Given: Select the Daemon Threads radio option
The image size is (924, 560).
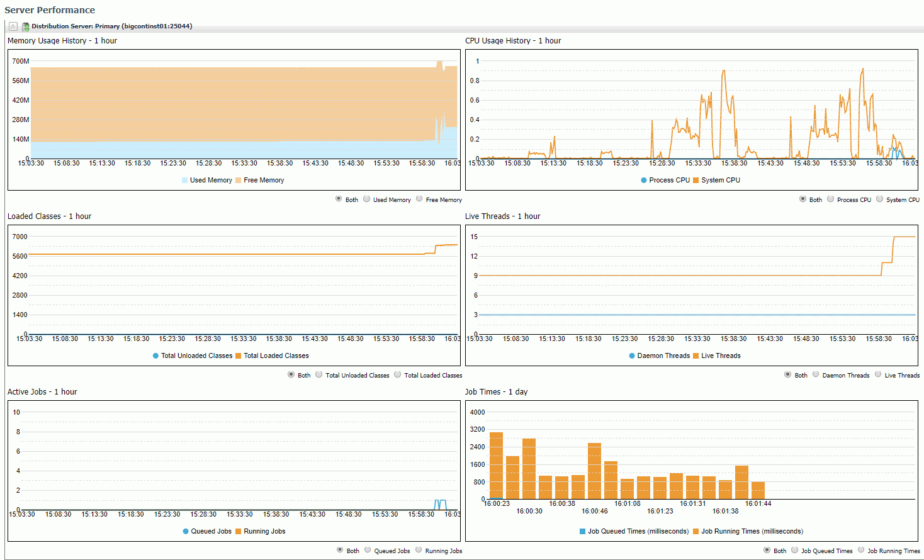Looking at the screenshot, I should 816,374.
